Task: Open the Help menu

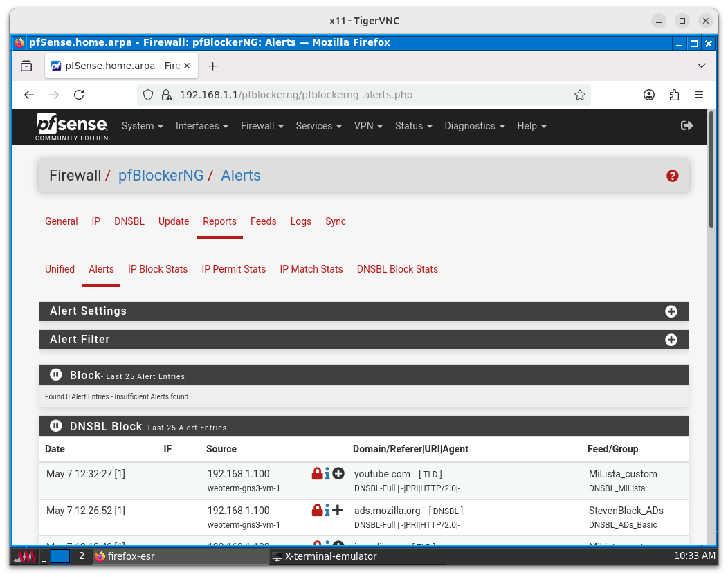Action: pos(531,127)
